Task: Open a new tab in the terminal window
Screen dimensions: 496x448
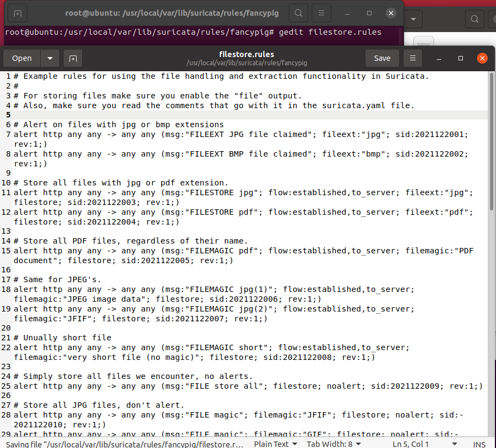Action: tap(17, 13)
